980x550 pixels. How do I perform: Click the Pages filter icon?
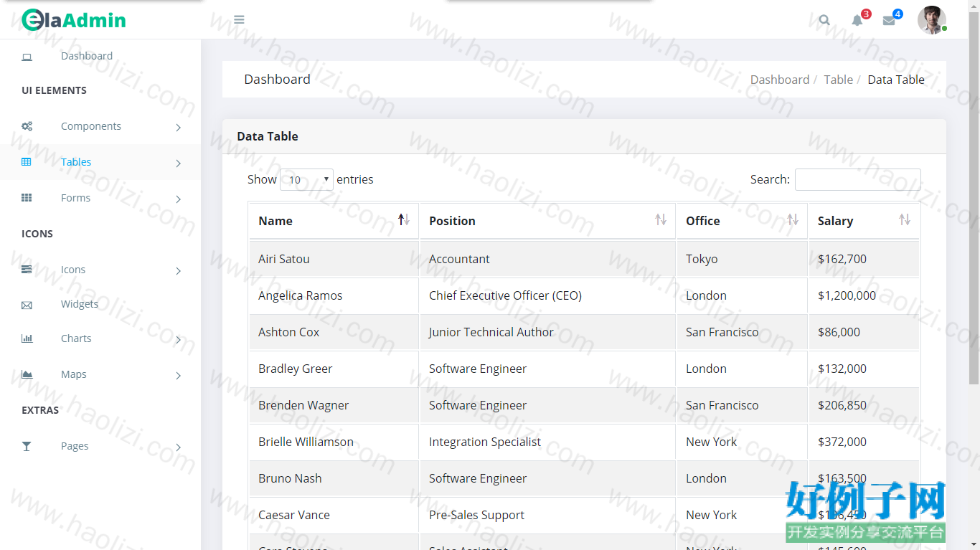pyautogui.click(x=27, y=446)
